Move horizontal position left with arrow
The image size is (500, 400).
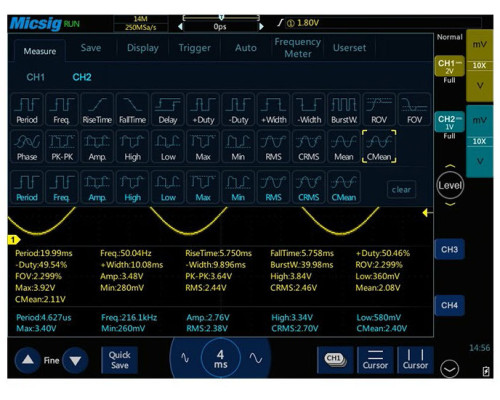point(180,26)
